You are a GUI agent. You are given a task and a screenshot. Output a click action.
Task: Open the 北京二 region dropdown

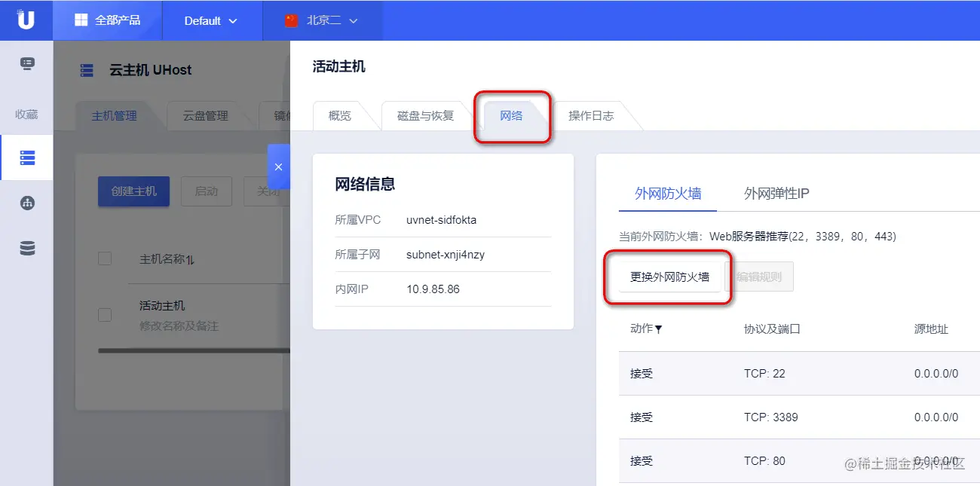pos(322,20)
